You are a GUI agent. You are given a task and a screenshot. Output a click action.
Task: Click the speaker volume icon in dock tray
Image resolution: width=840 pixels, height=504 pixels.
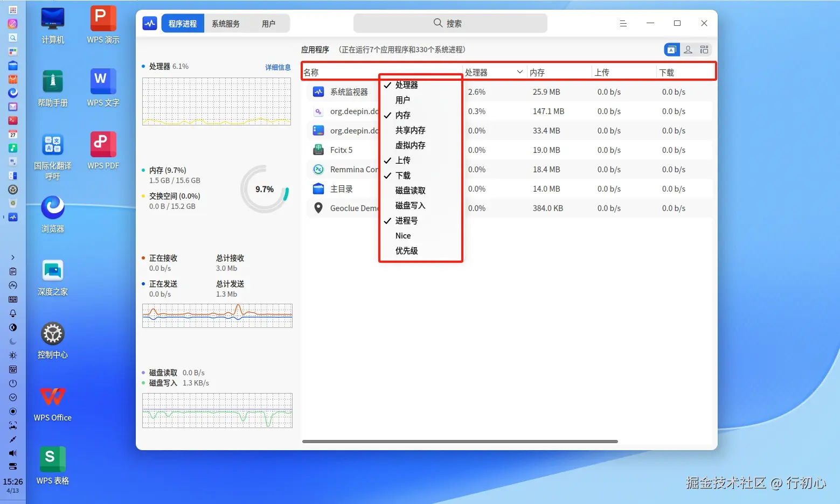pos(13,453)
